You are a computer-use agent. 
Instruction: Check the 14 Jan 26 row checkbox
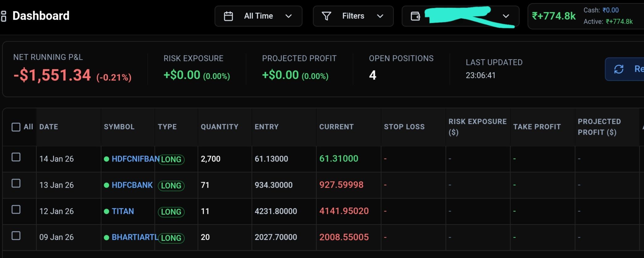click(16, 157)
